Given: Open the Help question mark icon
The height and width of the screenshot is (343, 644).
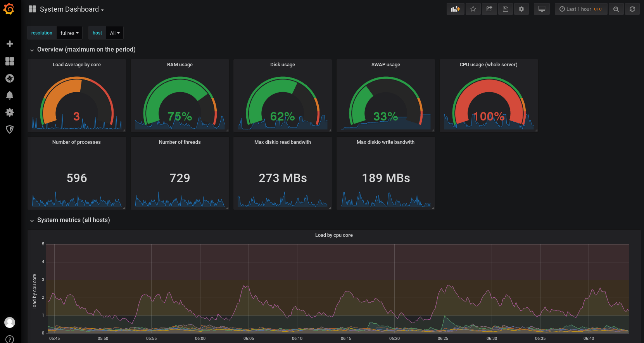Looking at the screenshot, I should (10, 340).
